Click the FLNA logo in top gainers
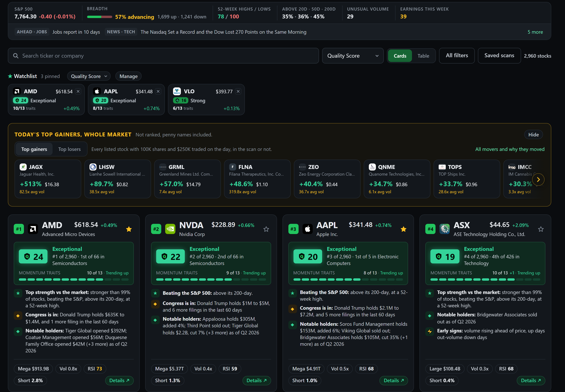The height and width of the screenshot is (392, 565). point(233,167)
